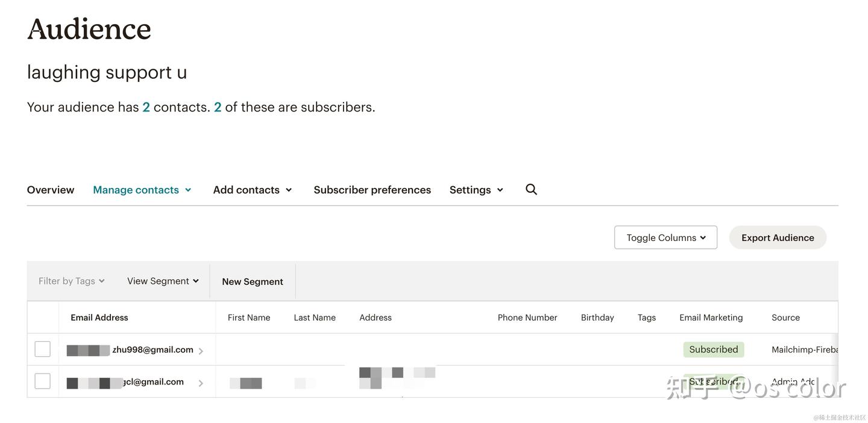Open Toggle Columns dropdown
The height and width of the screenshot is (423, 868).
point(665,237)
